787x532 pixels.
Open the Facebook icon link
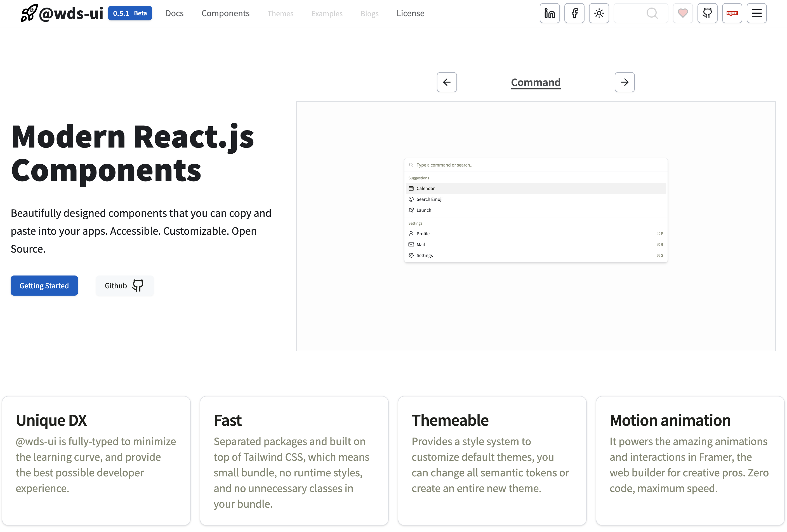point(574,13)
